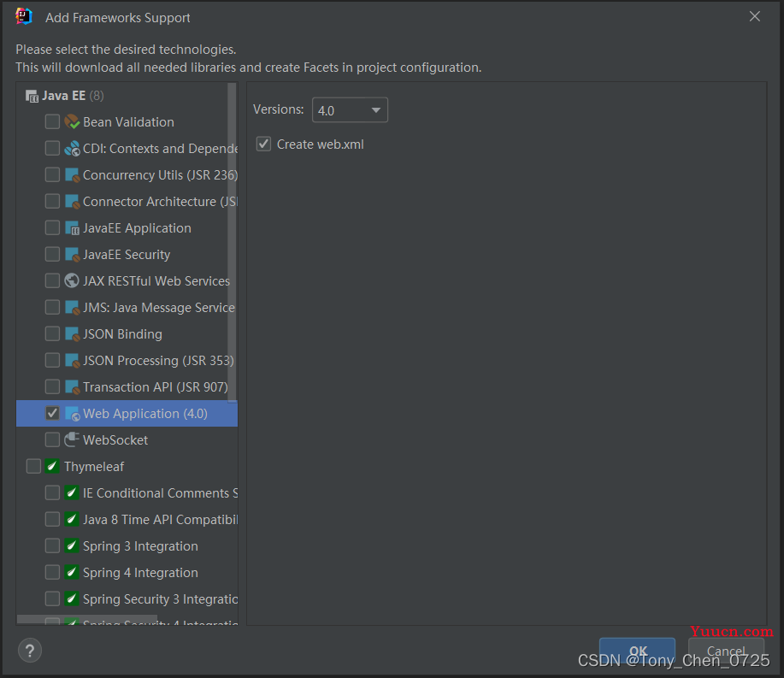
Task: Select the Thymeleaf group entry
Action: [x=127, y=466]
